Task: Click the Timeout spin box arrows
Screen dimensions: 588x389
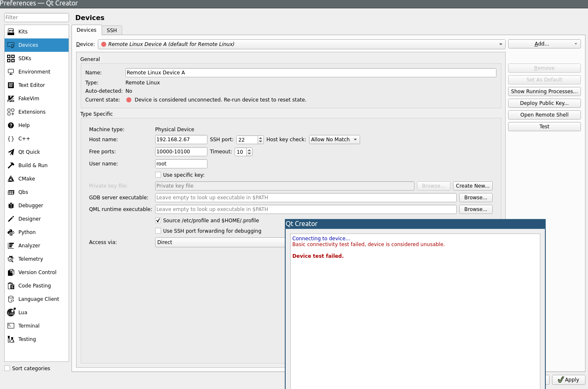Action: click(249, 152)
